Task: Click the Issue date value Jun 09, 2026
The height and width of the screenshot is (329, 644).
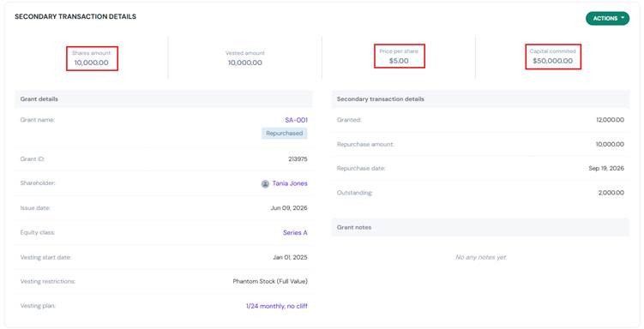Action: click(289, 208)
